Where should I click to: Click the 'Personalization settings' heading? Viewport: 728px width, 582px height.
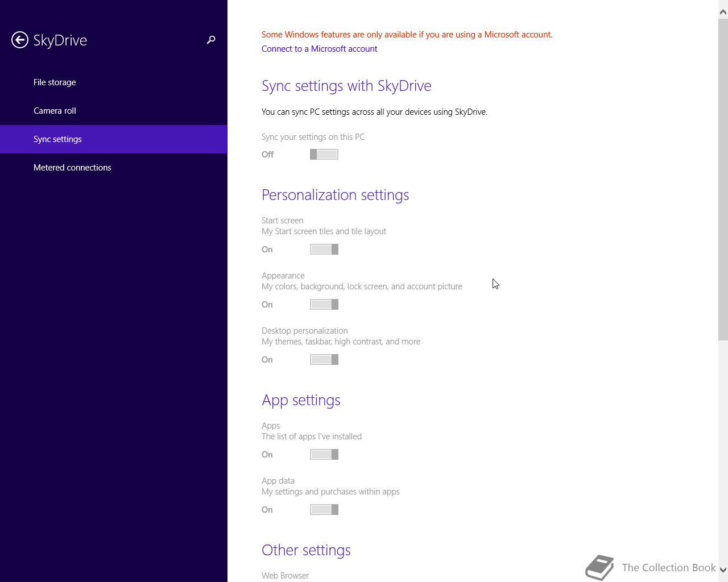[x=335, y=195]
